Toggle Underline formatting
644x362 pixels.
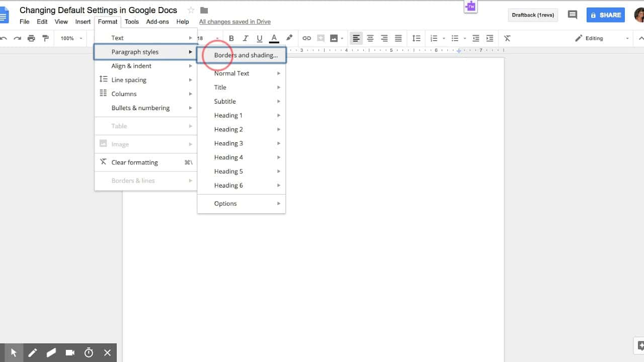260,38
